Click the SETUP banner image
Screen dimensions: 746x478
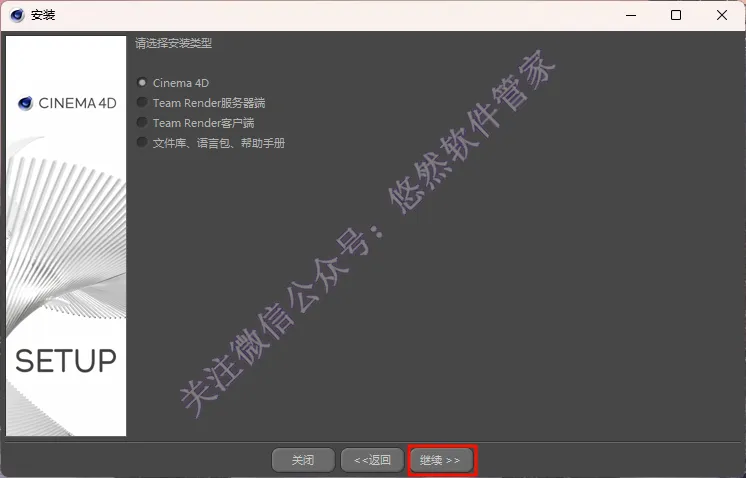66,236
